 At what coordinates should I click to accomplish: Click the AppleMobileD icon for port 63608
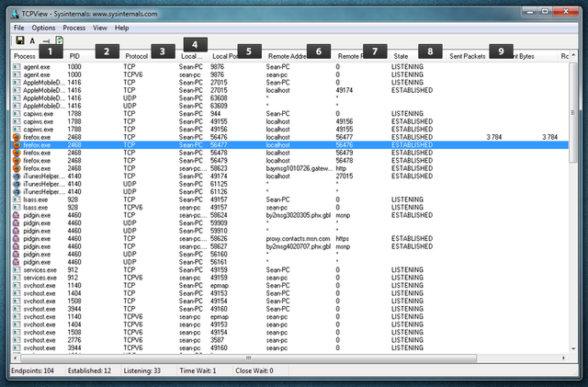click(x=17, y=98)
